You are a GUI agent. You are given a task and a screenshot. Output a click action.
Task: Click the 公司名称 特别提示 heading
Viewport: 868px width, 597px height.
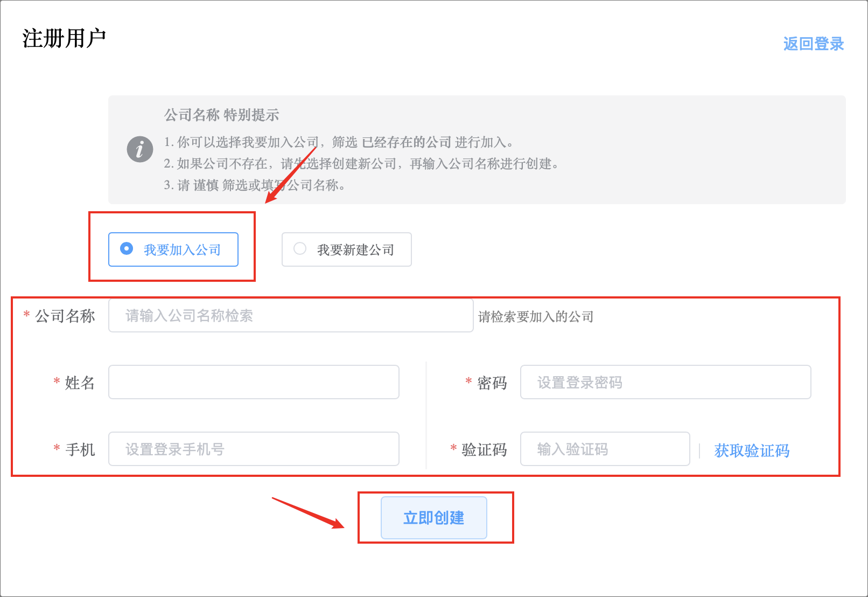pos(221,115)
